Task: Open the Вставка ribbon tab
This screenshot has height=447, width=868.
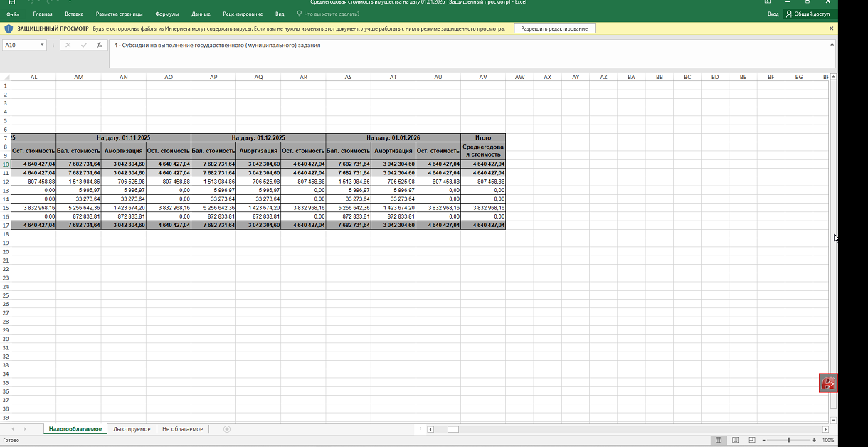Action: pos(74,14)
